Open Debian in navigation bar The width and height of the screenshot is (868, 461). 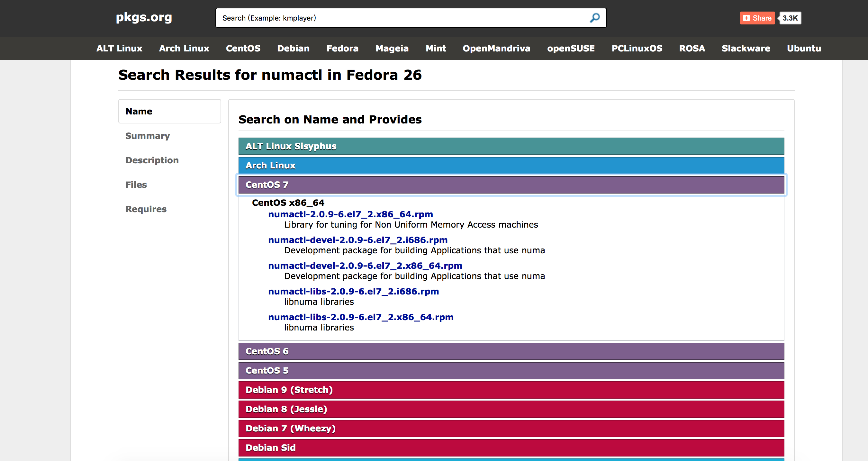(x=293, y=48)
